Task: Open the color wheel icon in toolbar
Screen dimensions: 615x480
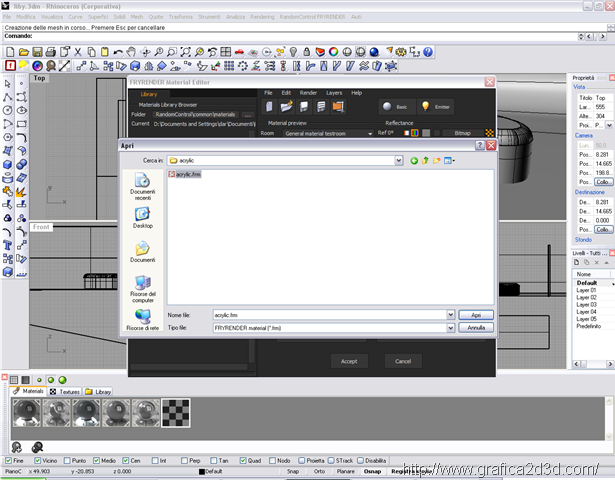Action: coord(333,52)
